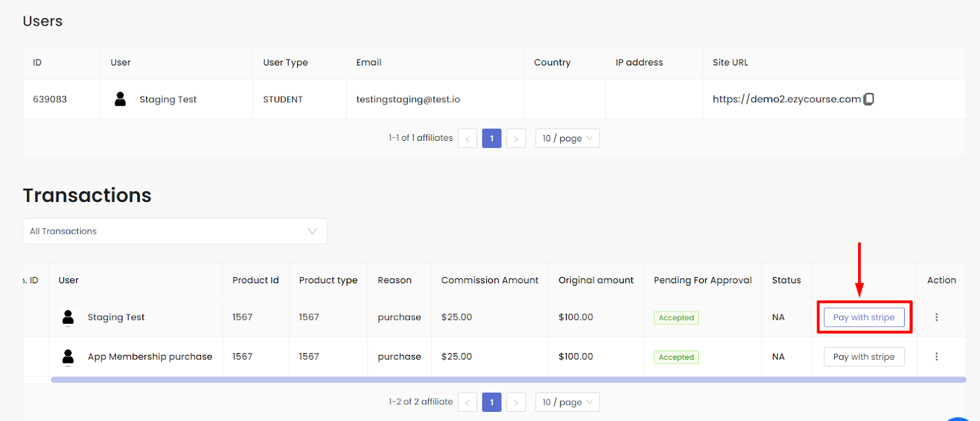Image resolution: width=980 pixels, height=421 pixels.
Task: Click the STUDENT user type cell
Action: tap(283, 99)
